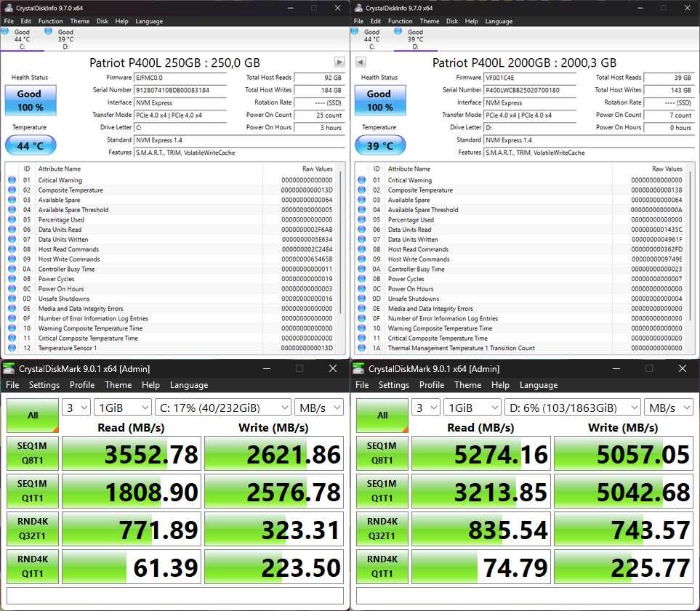Run SEQ1M Q1T1 test on D: drive
700x611 pixels.
click(x=382, y=491)
